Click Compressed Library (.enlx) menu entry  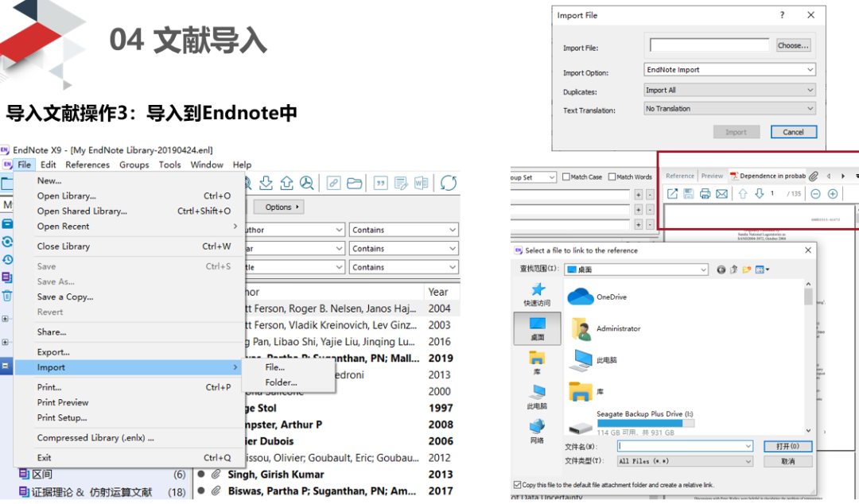[95, 438]
